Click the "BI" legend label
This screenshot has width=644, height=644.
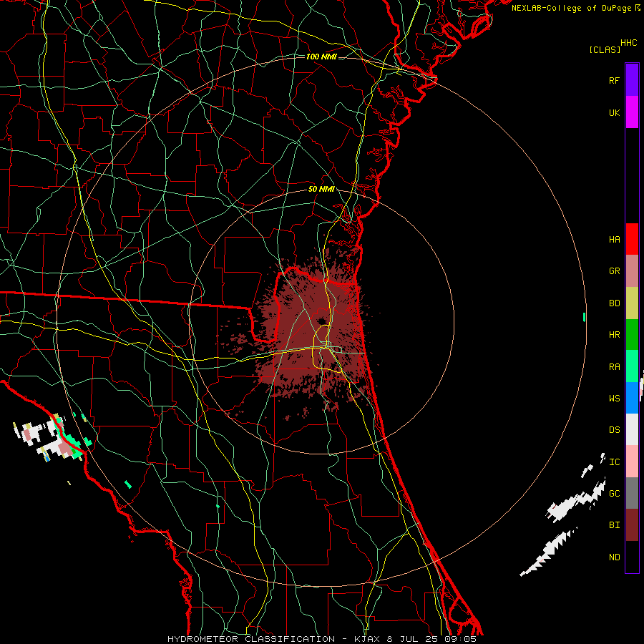pyautogui.click(x=614, y=525)
